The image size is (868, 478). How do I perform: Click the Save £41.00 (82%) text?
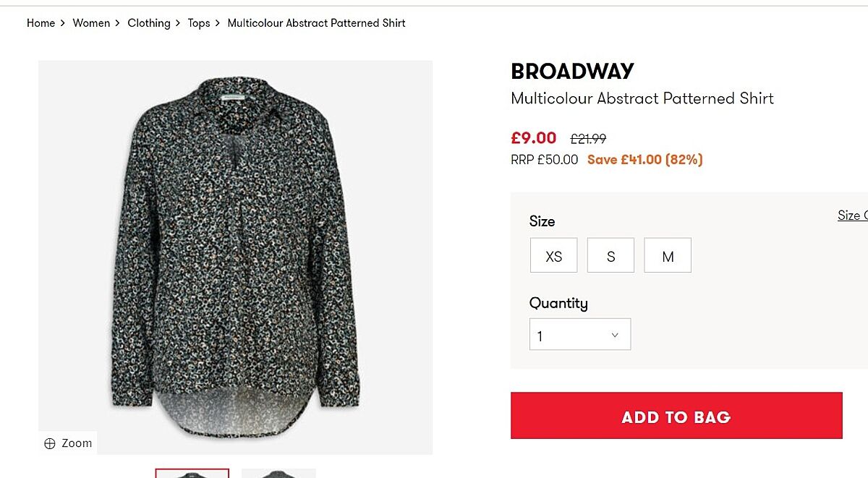click(x=644, y=160)
